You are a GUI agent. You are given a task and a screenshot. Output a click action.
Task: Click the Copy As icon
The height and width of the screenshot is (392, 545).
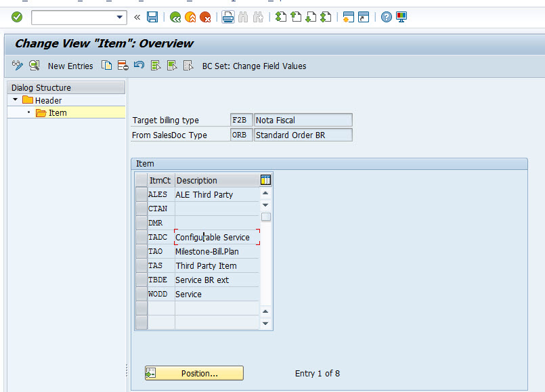[107, 65]
